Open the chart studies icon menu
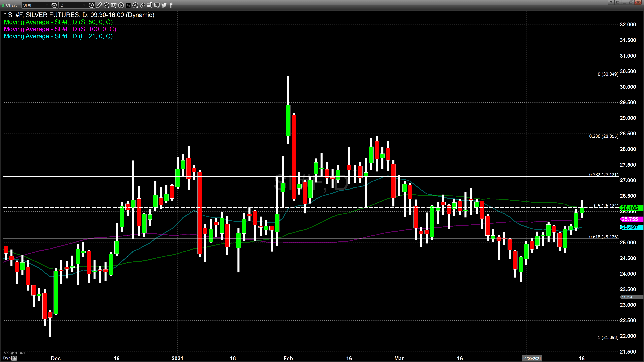Viewport: 644px width, 362px height. [x=107, y=5]
